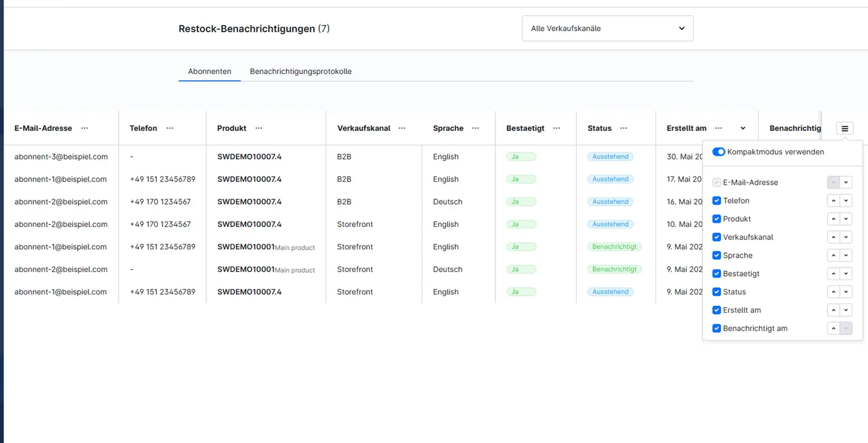Uncheck Bestaetigt column checkbox

click(717, 273)
